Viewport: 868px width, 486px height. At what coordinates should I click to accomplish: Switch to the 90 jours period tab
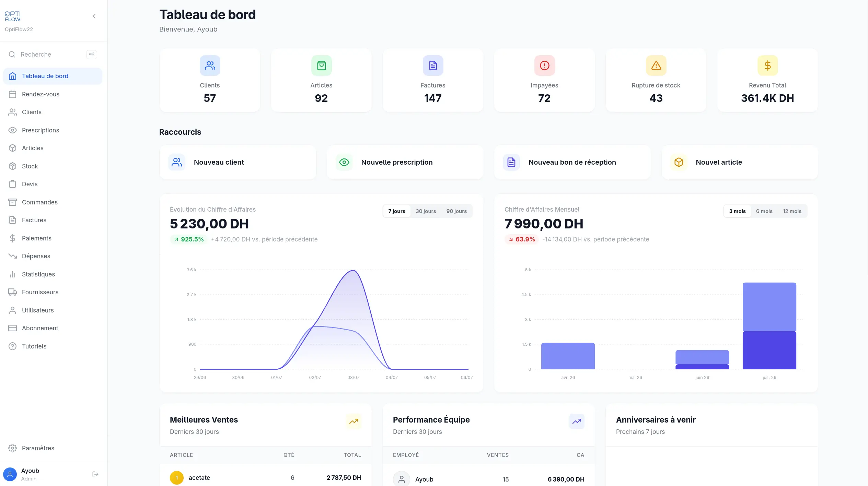pyautogui.click(x=456, y=211)
